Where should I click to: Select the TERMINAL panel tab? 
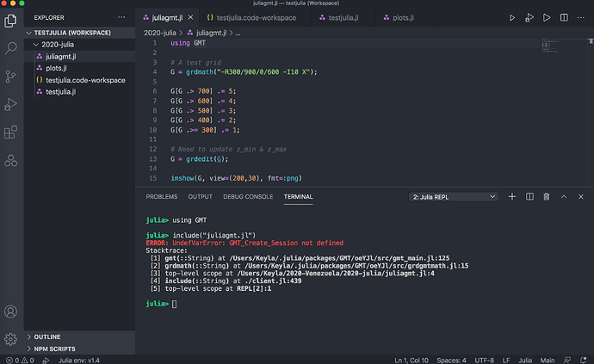click(298, 196)
